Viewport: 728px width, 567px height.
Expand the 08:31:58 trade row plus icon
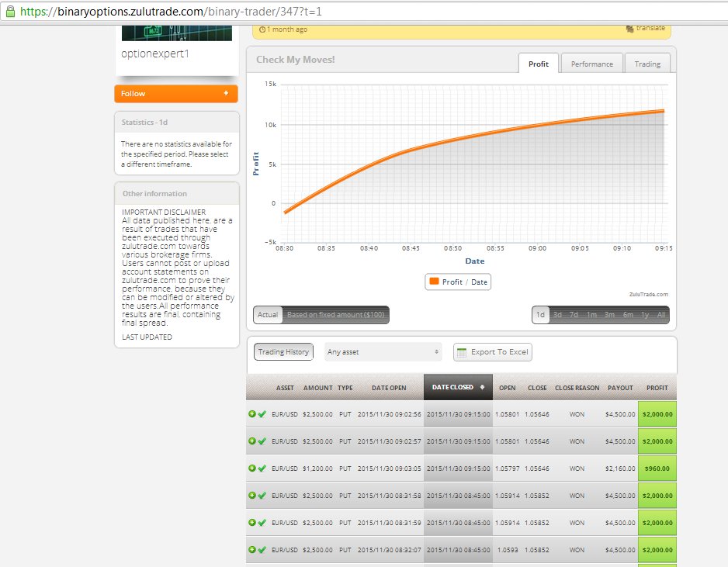[x=252, y=495]
